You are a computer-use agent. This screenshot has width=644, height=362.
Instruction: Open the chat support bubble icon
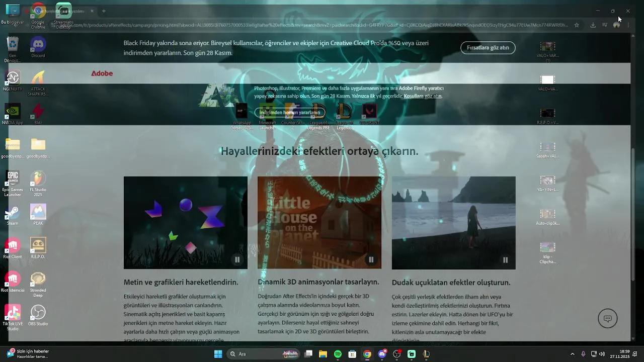point(608,318)
